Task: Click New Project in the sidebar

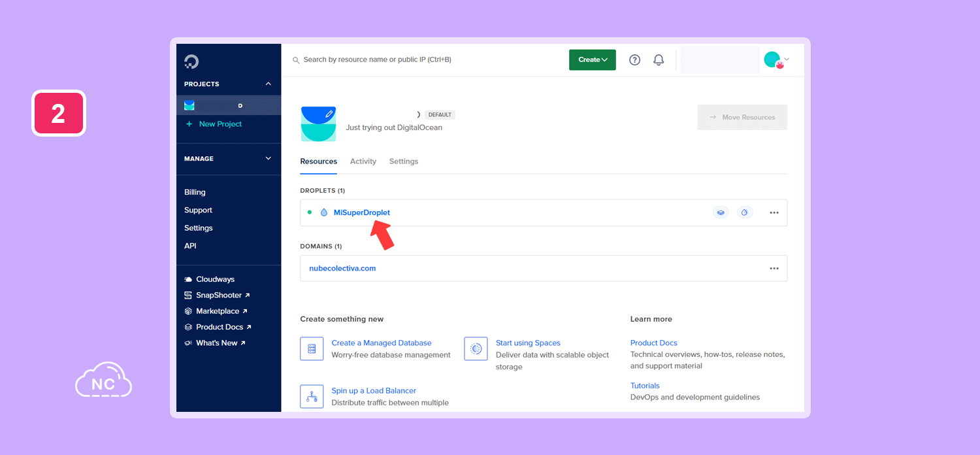Action: (220, 124)
